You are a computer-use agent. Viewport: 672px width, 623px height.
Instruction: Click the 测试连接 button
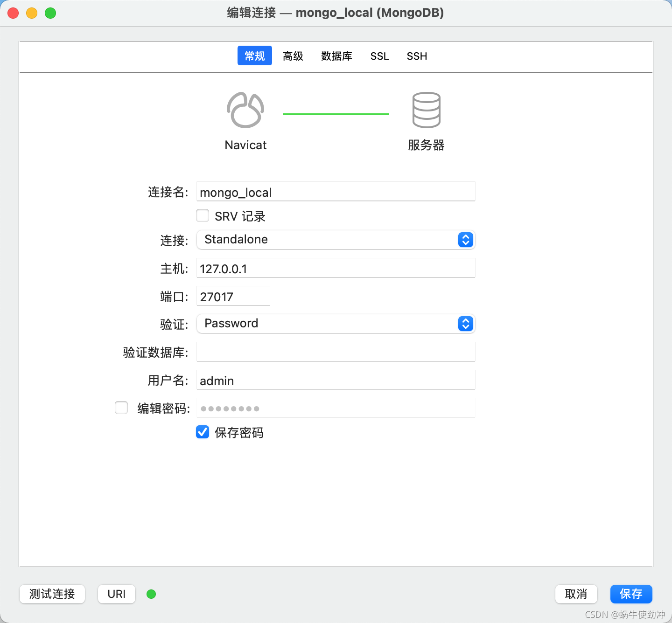click(x=52, y=594)
